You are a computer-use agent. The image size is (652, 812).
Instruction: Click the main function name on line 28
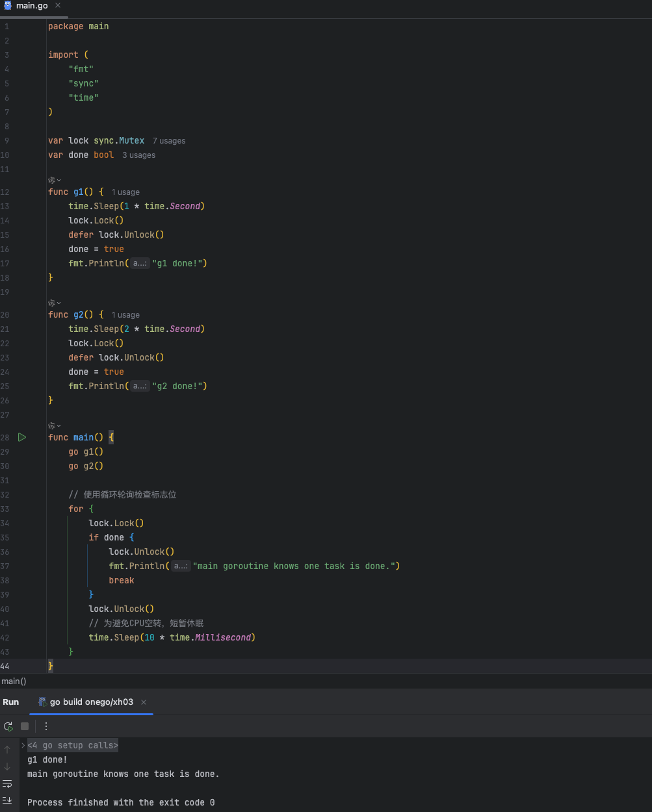83,437
